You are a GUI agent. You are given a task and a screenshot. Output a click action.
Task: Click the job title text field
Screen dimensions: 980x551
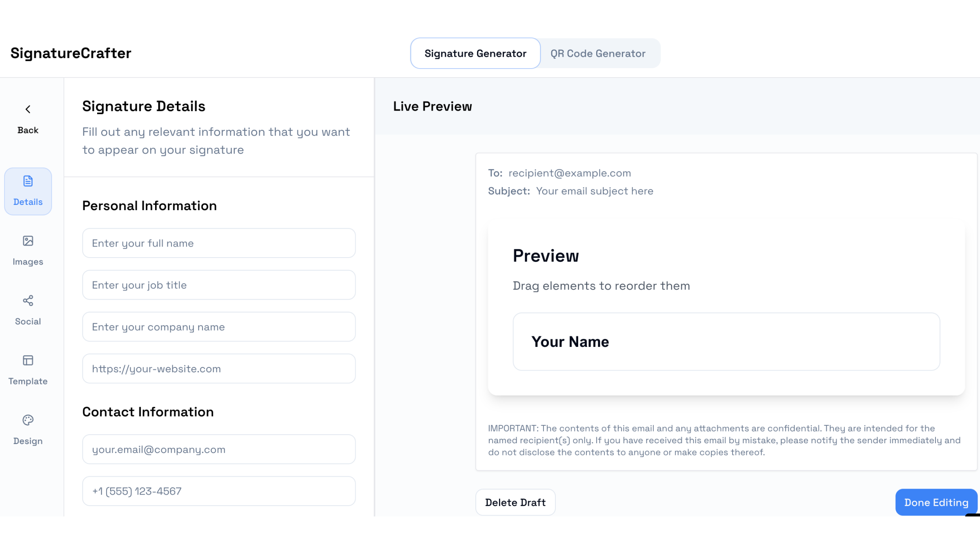coord(219,285)
